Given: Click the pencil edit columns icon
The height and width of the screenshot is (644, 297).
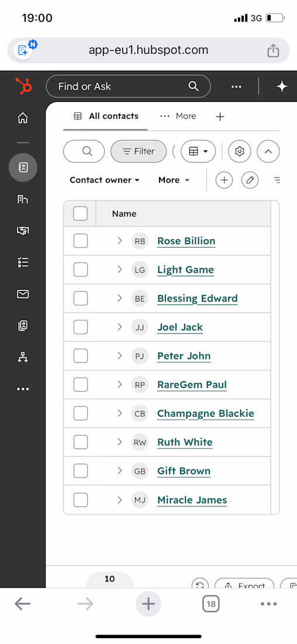Looking at the screenshot, I should [x=250, y=180].
